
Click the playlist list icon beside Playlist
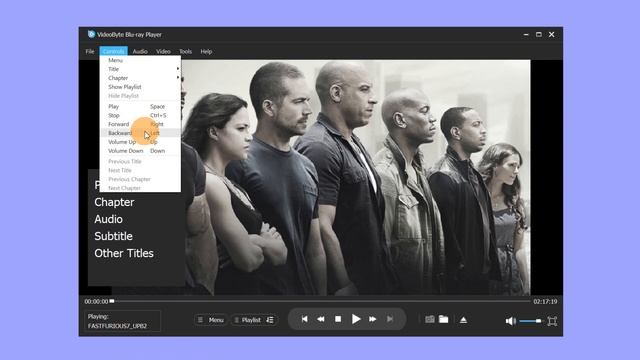pos(270,320)
